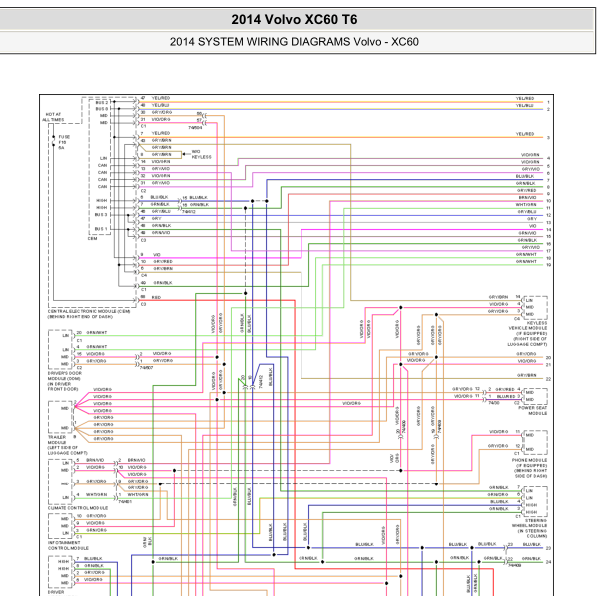Click "GRY/BRN" label at keyless module pin 14
This screenshot has width=599, height=596.
(499, 297)
